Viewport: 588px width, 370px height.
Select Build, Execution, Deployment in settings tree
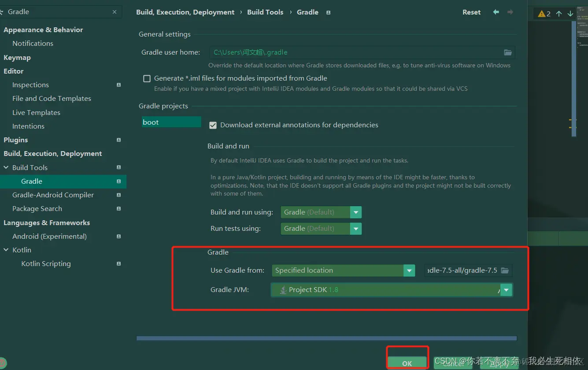[53, 154]
